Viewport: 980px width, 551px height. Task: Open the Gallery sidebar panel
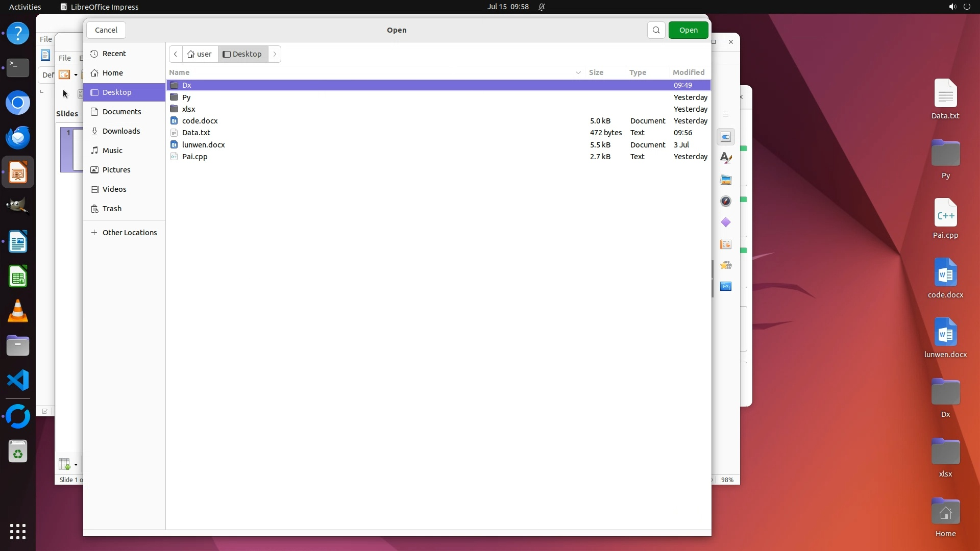726,180
